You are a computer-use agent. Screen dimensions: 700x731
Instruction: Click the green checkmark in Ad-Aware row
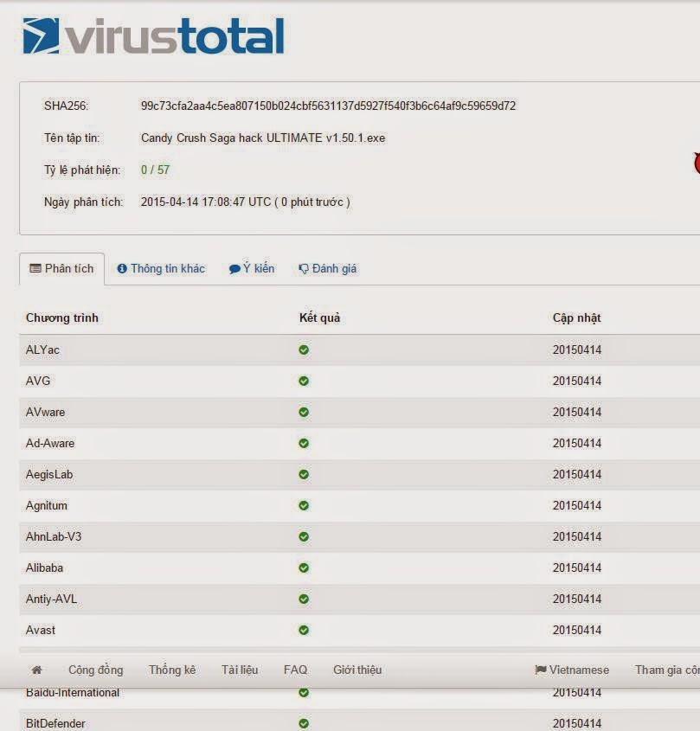pos(304,443)
